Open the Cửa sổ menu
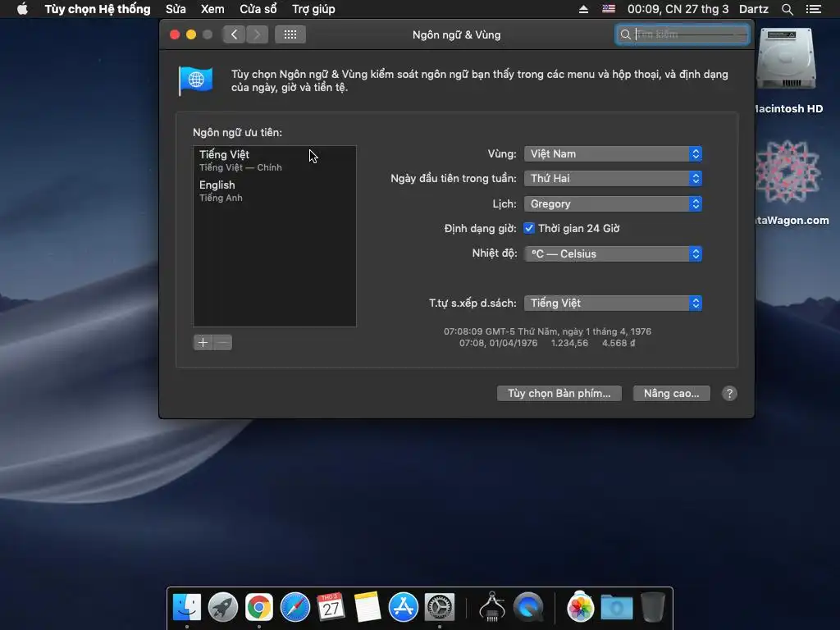Viewport: 840px width, 630px height. [258, 9]
